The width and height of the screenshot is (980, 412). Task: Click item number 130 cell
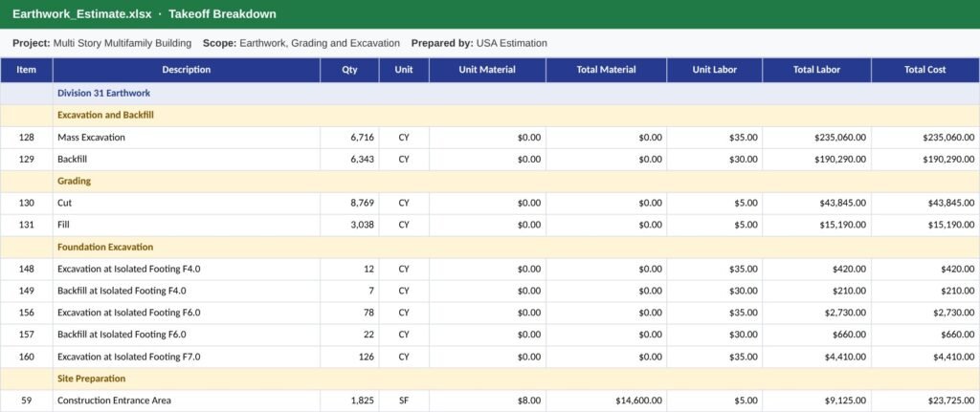point(26,203)
